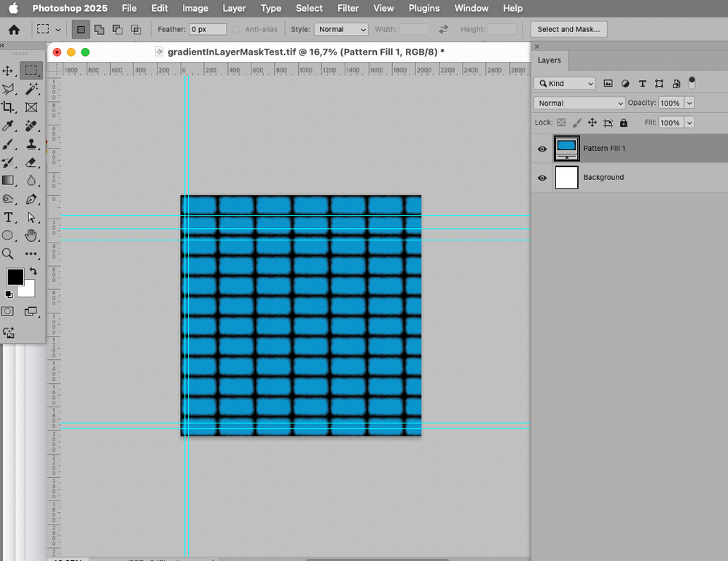Select the Magic Wand tool
Image resolution: width=728 pixels, height=561 pixels.
coord(31,89)
